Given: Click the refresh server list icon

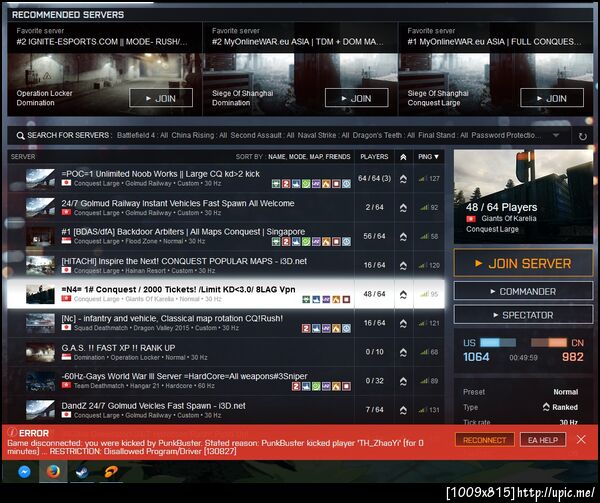Looking at the screenshot, I should (582, 136).
